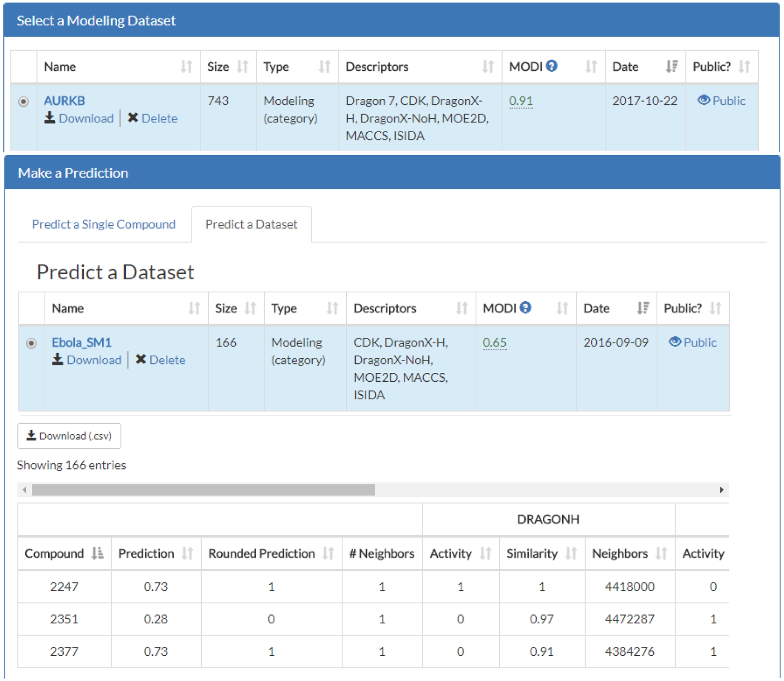Open MODI help icon in prediction table
The height and width of the screenshot is (681, 784).
pyautogui.click(x=526, y=307)
